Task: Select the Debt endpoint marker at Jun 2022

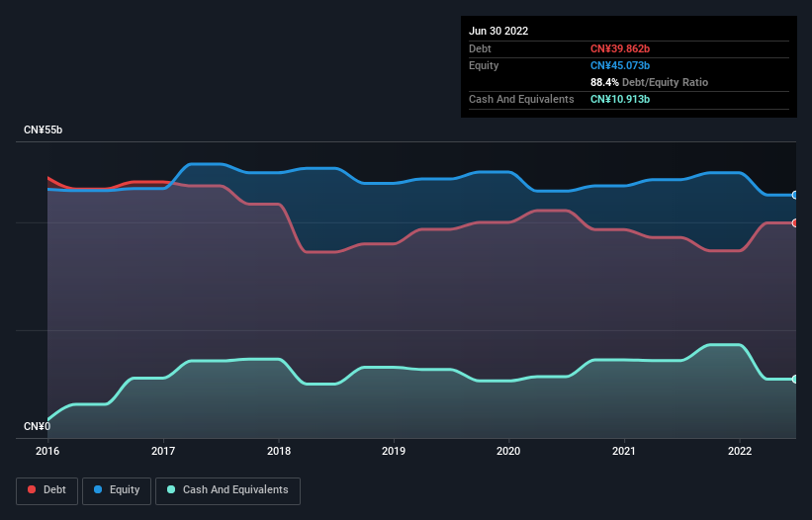Action: coord(795,223)
